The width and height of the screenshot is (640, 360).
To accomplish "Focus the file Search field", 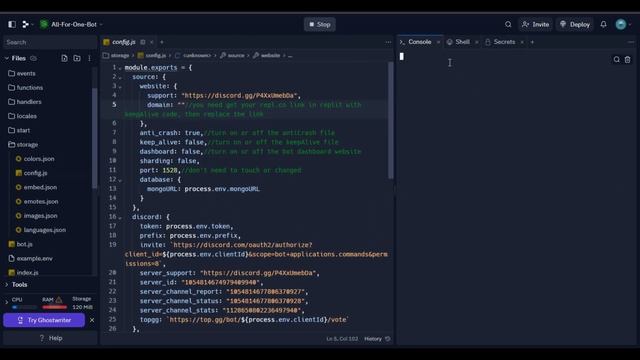I will [50, 42].
